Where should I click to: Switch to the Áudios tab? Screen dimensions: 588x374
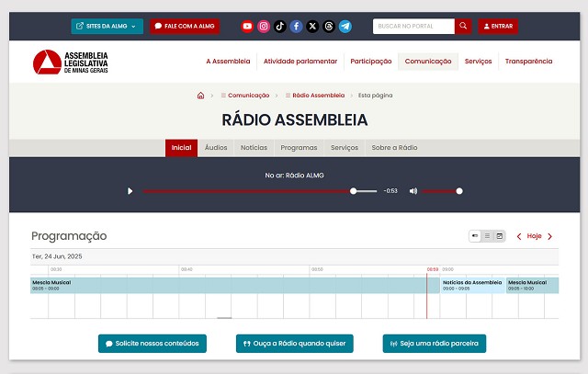click(216, 148)
